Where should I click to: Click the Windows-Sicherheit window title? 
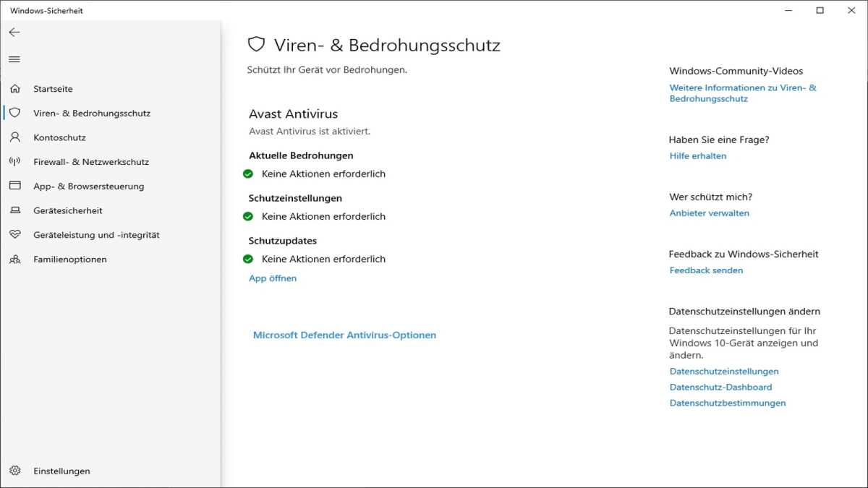pos(46,11)
